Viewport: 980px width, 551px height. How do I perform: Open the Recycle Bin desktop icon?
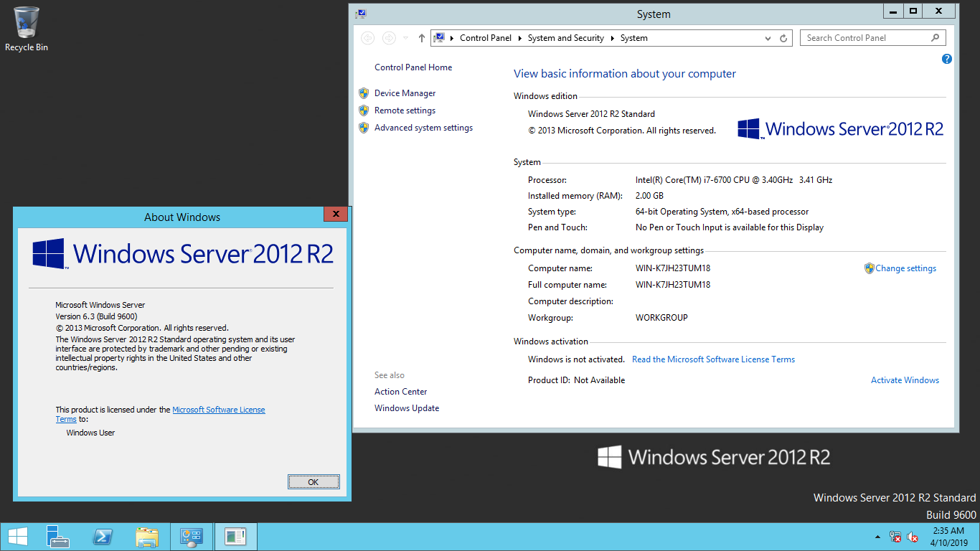click(27, 29)
